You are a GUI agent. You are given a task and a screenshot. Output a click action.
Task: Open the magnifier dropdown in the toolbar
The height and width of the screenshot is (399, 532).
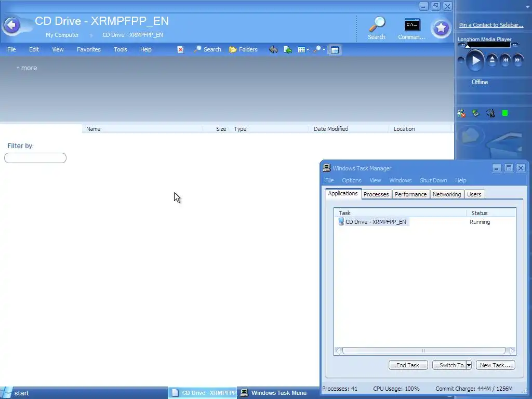(x=319, y=49)
